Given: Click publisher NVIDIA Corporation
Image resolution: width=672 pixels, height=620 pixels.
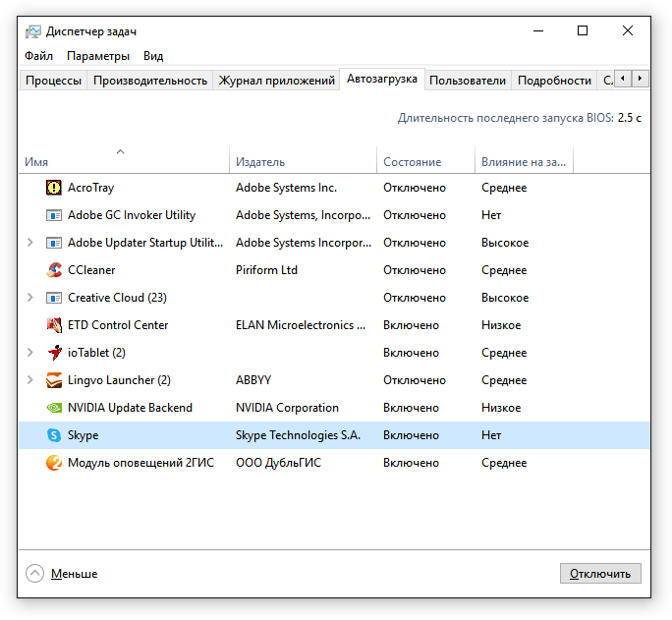Looking at the screenshot, I should [287, 408].
